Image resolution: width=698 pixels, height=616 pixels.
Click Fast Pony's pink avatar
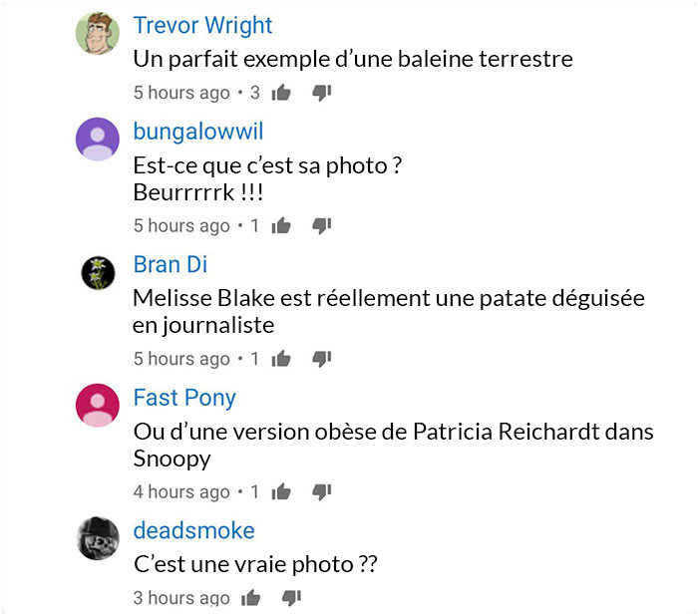click(98, 406)
